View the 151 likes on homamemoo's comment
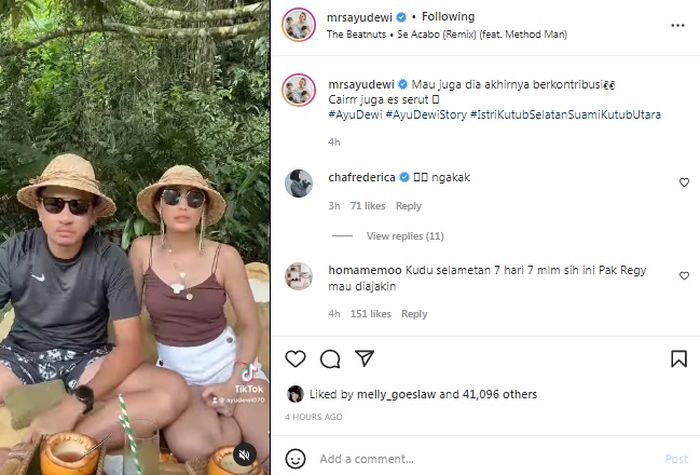The image size is (700, 475). 369,314
